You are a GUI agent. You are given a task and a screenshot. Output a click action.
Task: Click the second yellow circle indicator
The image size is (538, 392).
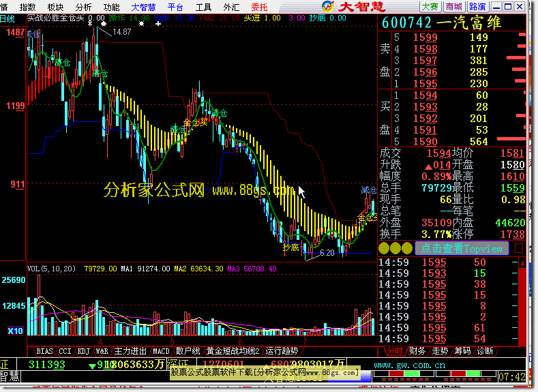click(x=395, y=248)
